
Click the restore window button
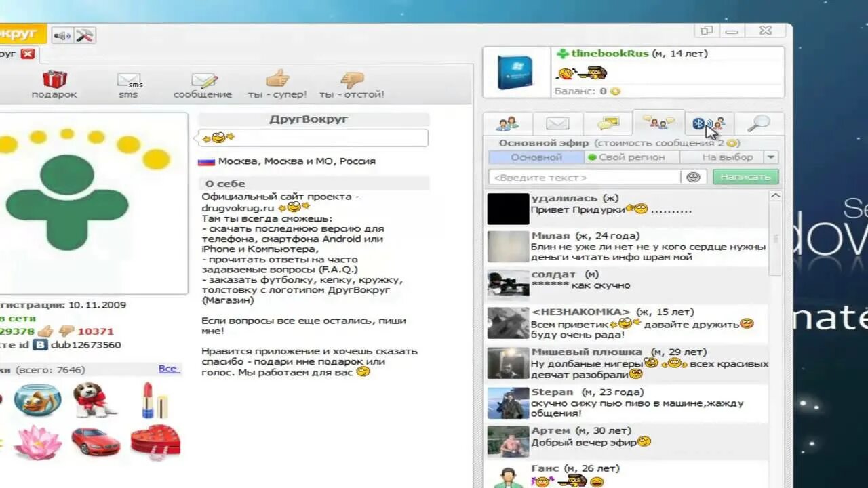tap(707, 30)
